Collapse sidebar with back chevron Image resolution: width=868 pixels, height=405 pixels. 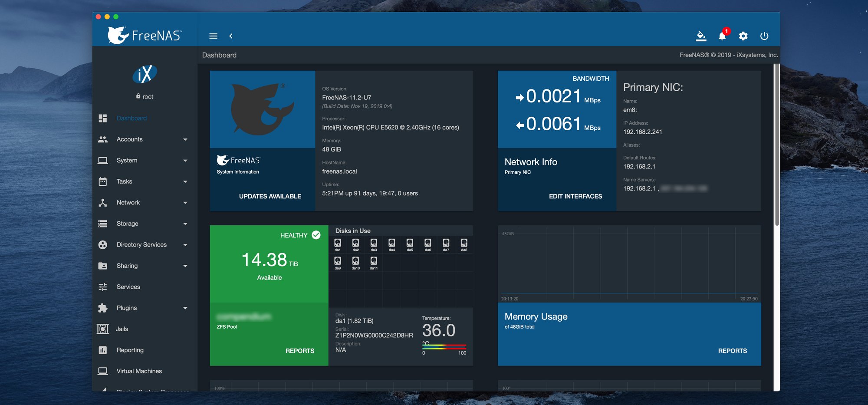tap(231, 36)
